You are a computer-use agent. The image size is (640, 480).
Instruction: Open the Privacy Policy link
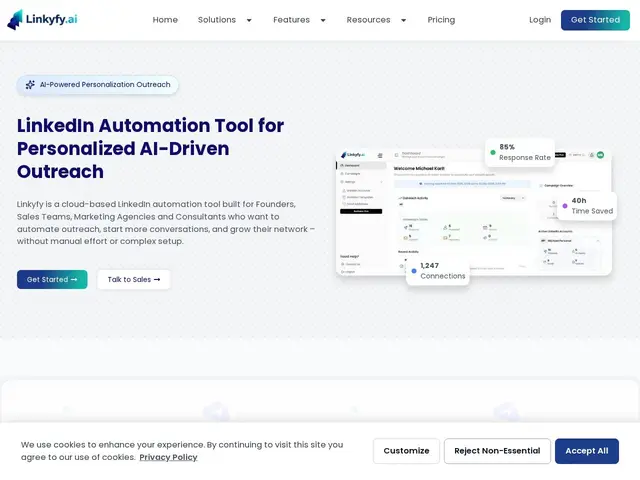[x=168, y=457]
